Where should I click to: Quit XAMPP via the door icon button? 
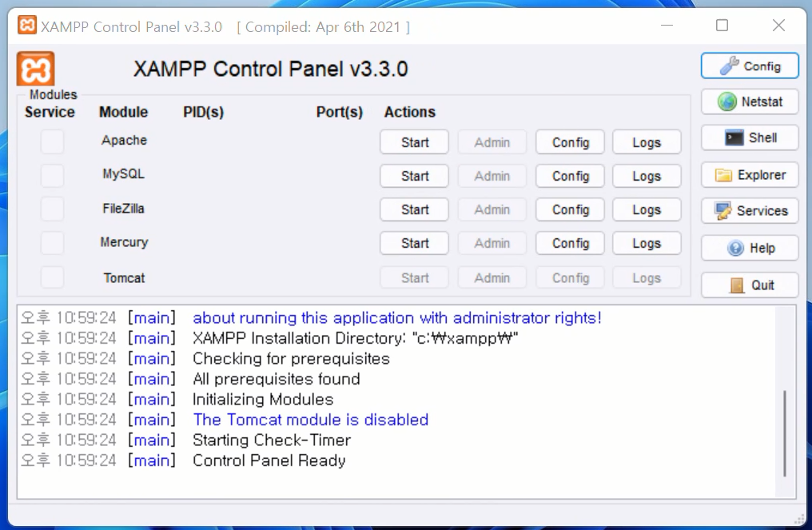[x=750, y=285]
